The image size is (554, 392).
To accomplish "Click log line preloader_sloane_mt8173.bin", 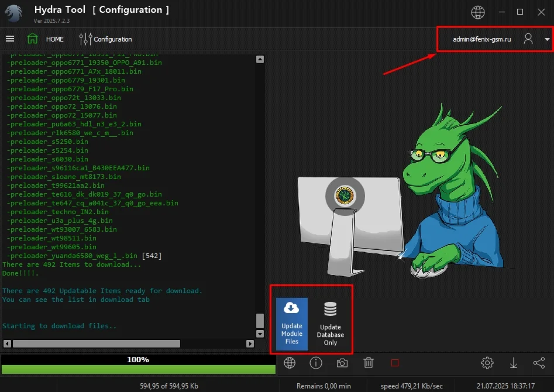I will click(x=64, y=177).
